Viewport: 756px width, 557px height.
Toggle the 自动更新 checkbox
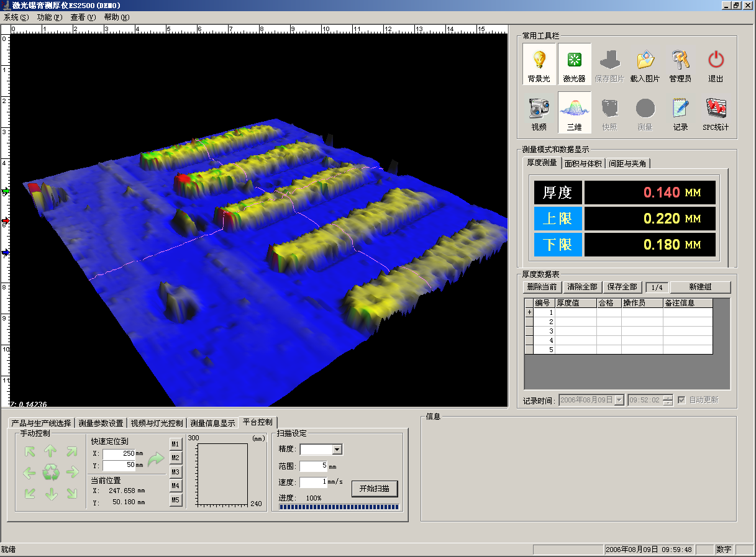pos(682,400)
